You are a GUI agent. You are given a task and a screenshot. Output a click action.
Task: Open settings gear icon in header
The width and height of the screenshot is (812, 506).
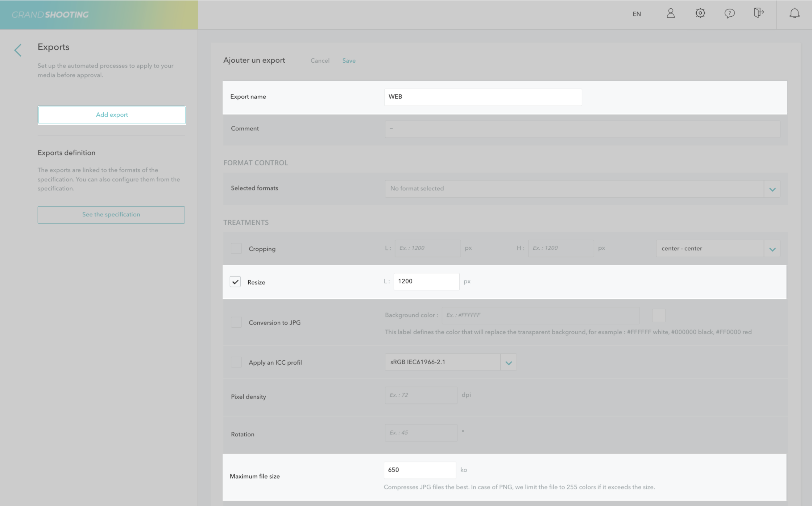(x=700, y=13)
